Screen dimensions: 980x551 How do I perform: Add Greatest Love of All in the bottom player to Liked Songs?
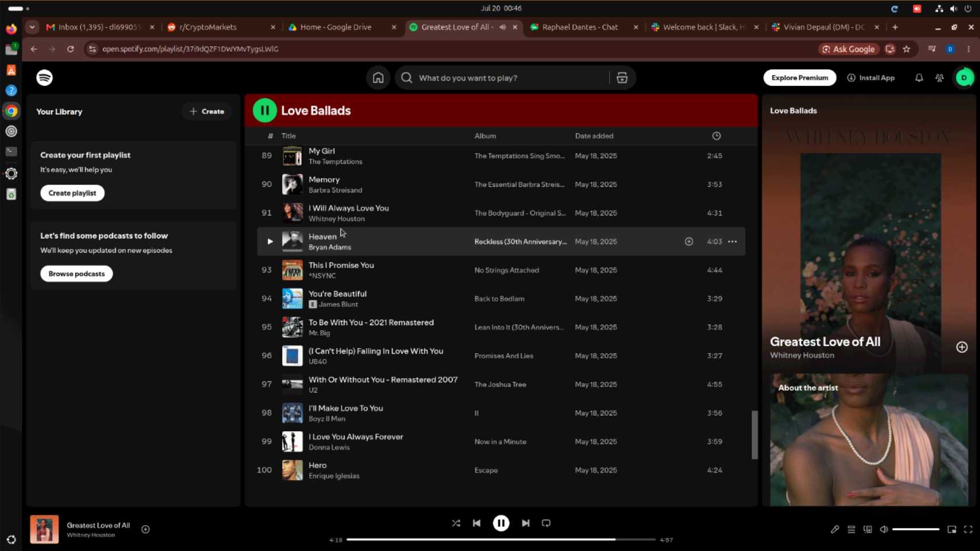pyautogui.click(x=146, y=529)
